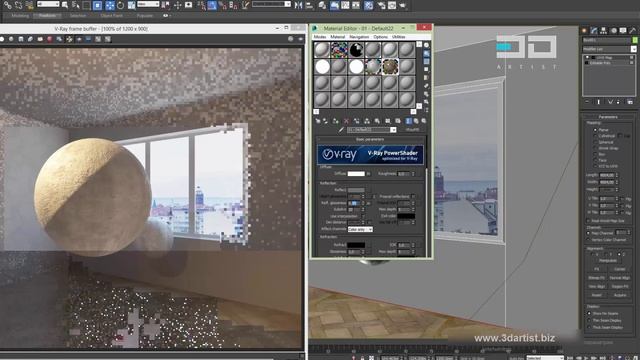Select the black glossy material sample slot
This screenshot has height=360, width=640.
[356, 50]
